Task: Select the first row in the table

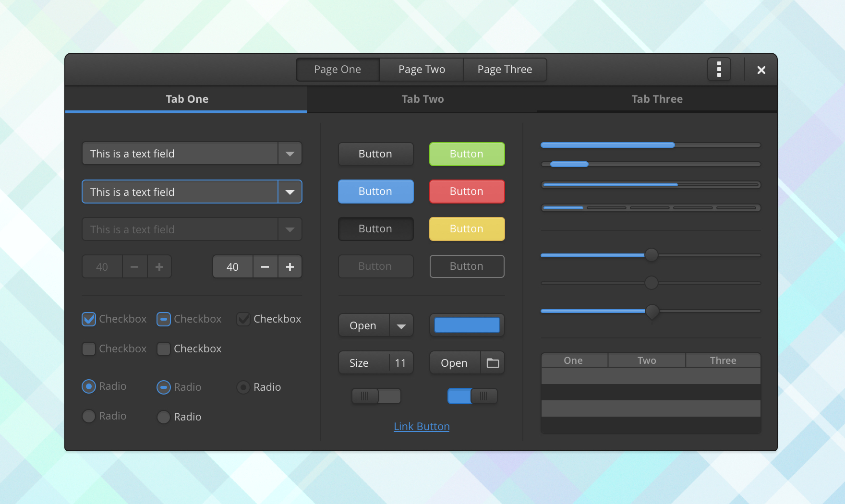Action: (651, 376)
